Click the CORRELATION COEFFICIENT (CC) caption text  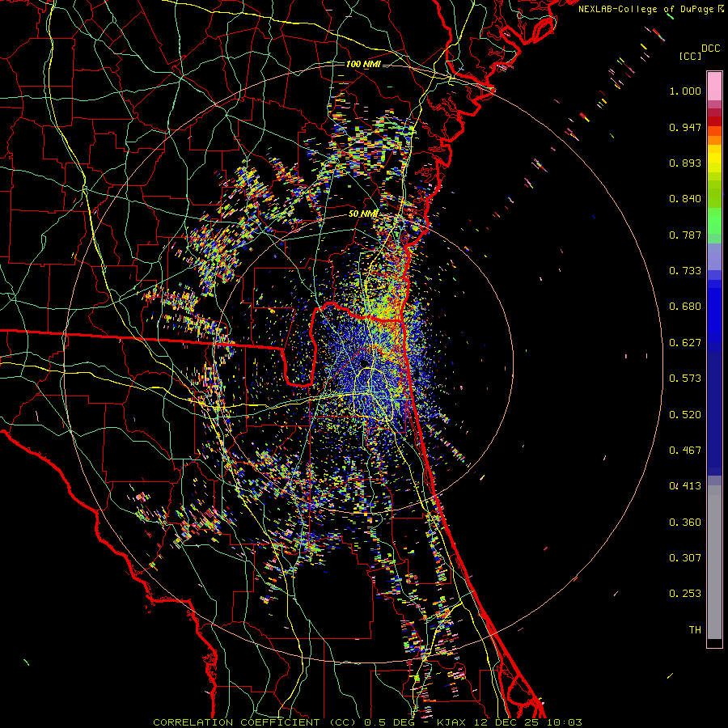click(255, 722)
